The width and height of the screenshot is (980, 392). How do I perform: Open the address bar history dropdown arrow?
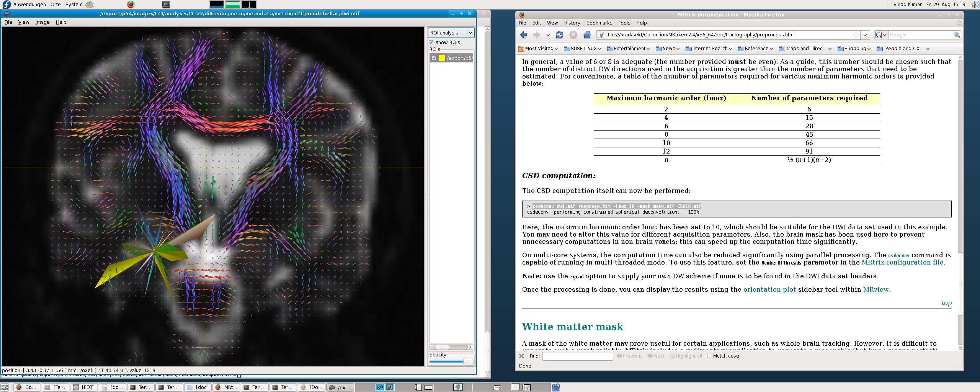tap(865, 35)
